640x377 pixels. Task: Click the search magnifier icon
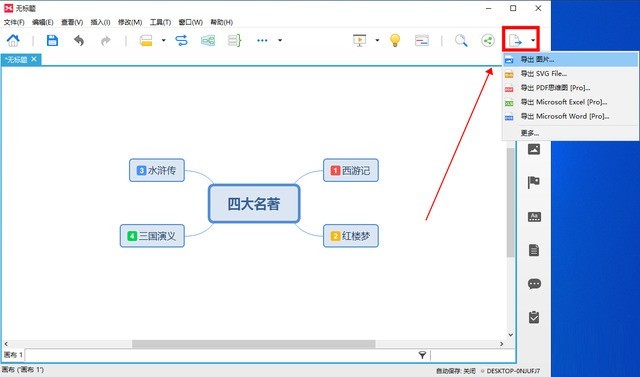tap(461, 40)
